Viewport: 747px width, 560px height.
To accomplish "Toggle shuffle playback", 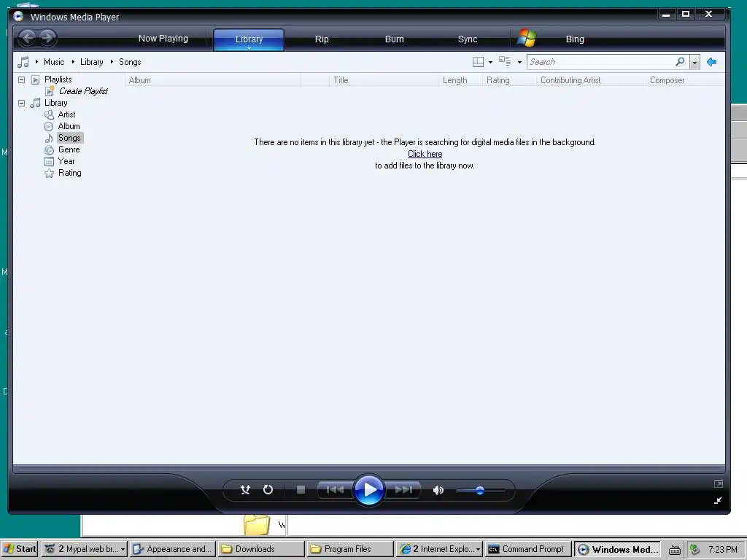I will pyautogui.click(x=245, y=489).
